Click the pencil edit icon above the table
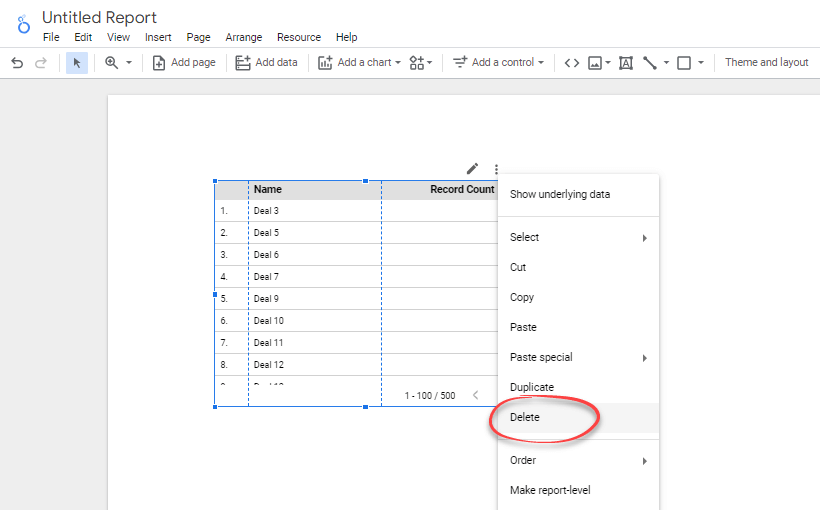The width and height of the screenshot is (820, 510). (x=472, y=168)
